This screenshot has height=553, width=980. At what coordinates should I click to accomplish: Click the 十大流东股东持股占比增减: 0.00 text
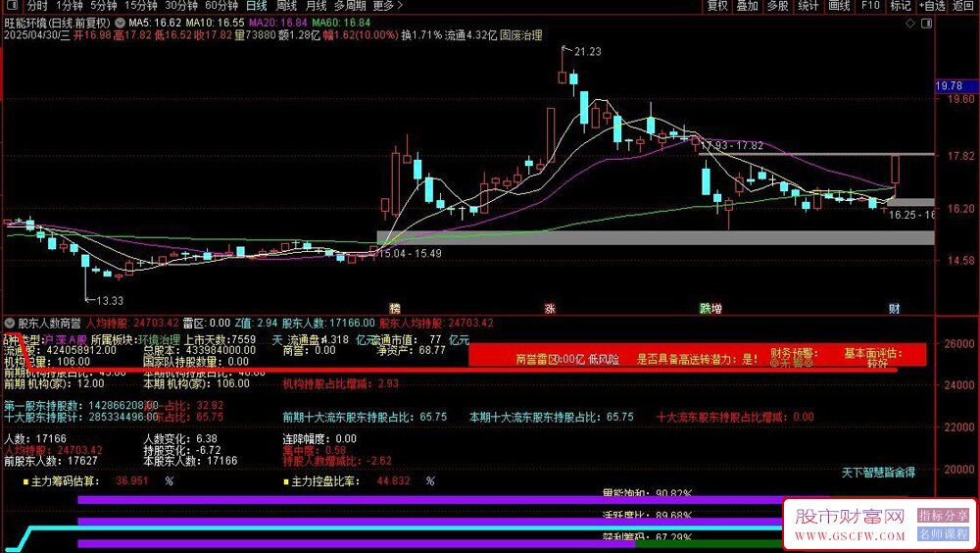735,417
